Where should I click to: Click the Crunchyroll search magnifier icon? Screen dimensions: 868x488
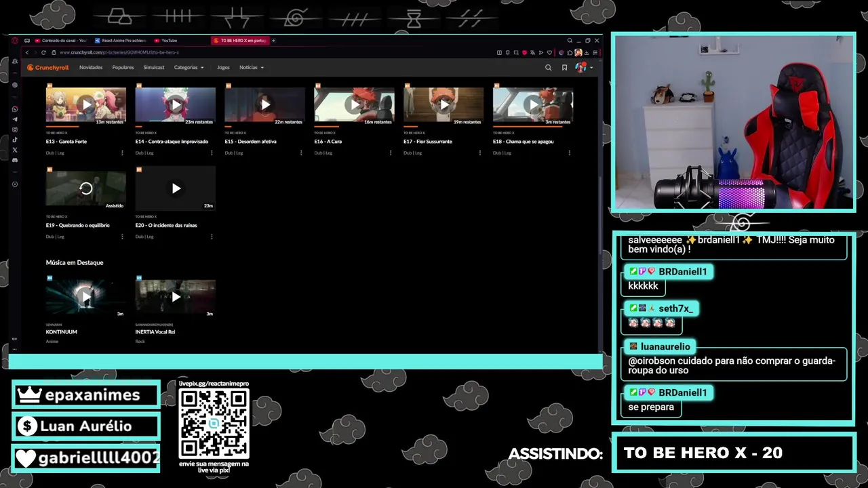click(x=549, y=68)
